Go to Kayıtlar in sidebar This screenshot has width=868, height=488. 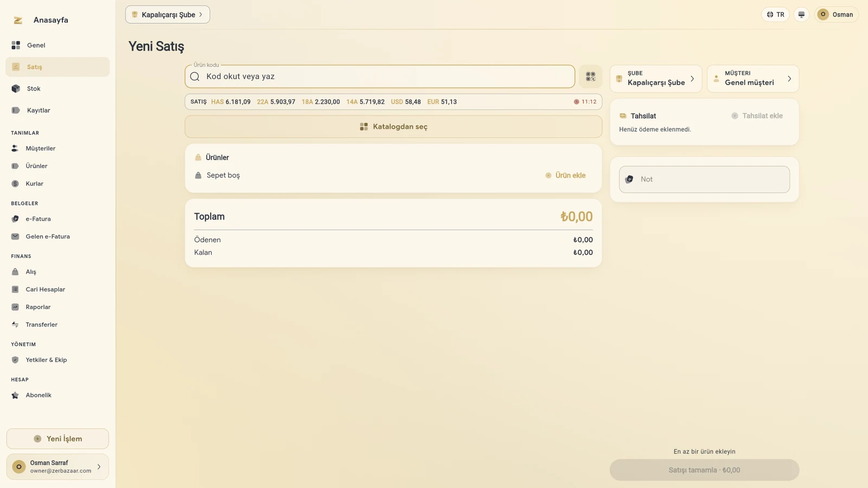click(x=58, y=110)
